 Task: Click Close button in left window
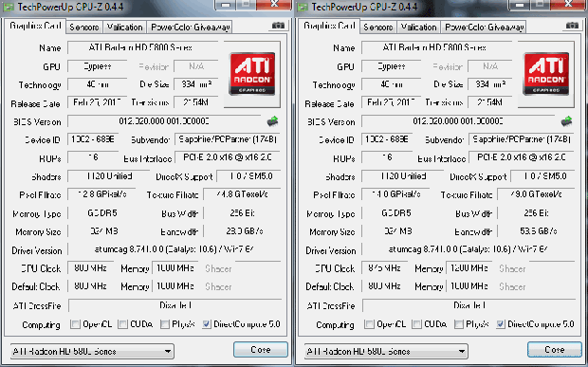pos(261,349)
